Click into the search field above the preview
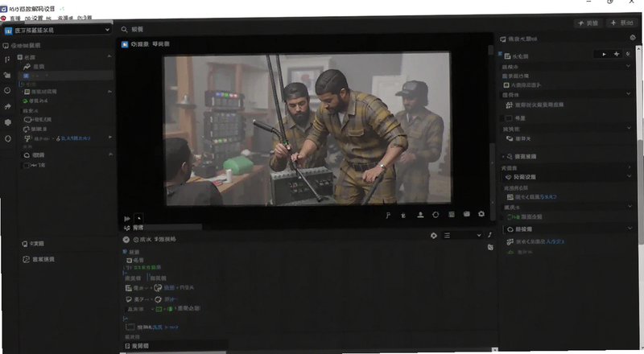This screenshot has height=354, width=644. tap(306, 30)
